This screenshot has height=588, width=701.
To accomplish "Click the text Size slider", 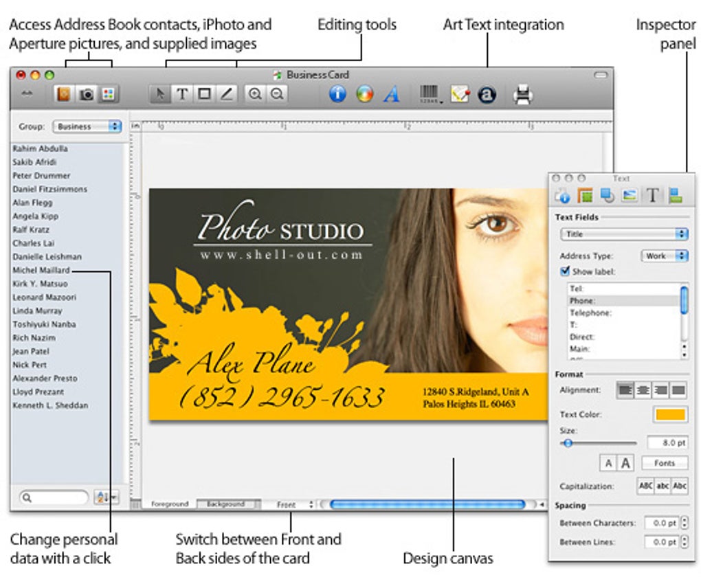I will click(598, 443).
